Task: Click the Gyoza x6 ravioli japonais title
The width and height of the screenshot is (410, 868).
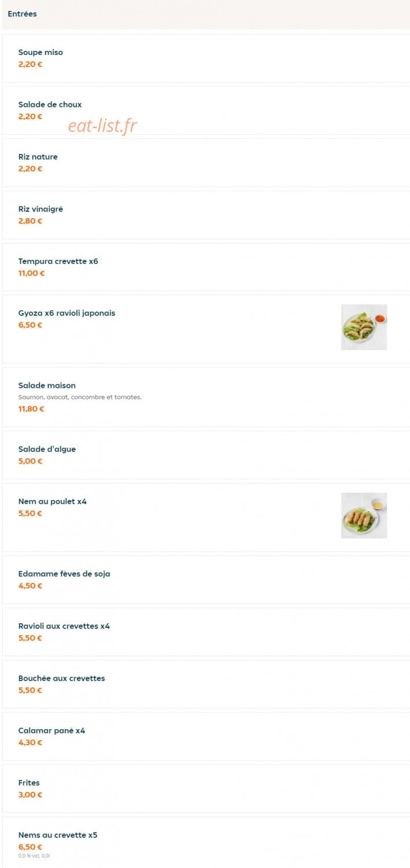Action: pyautogui.click(x=67, y=313)
